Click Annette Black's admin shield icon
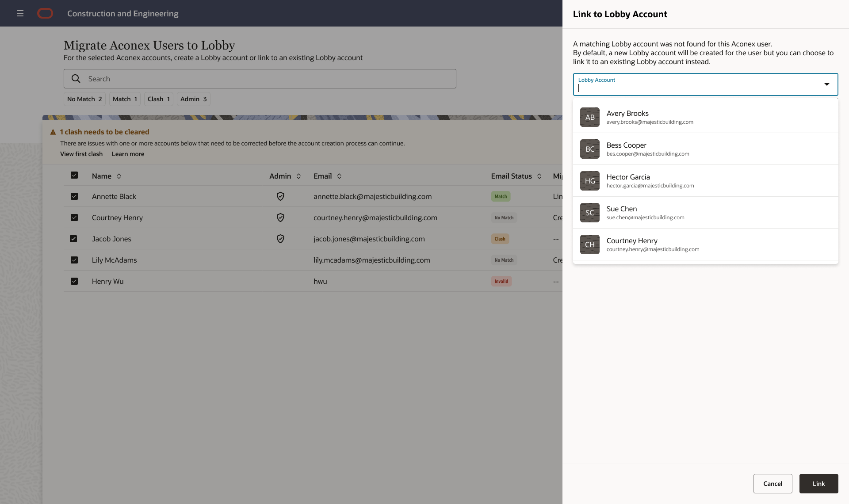The height and width of the screenshot is (504, 849). point(280,196)
